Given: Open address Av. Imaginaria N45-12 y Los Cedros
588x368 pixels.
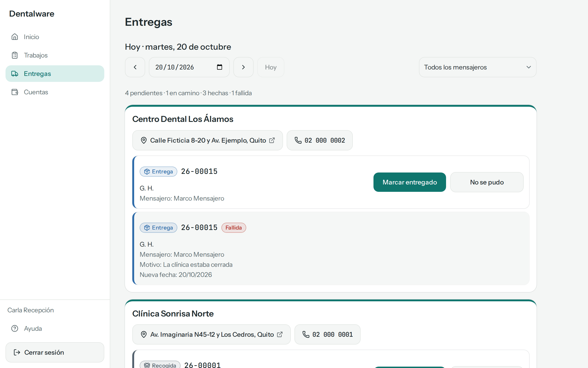Looking at the screenshot, I should point(211,334).
